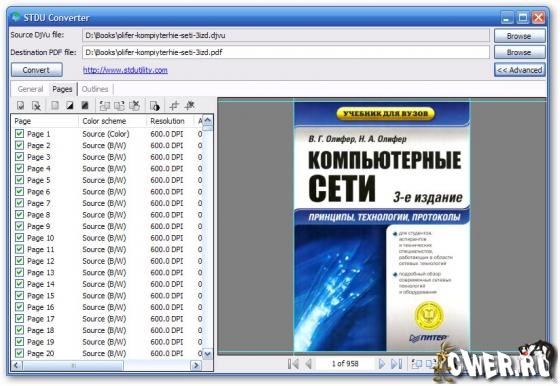Click the Destination PDF file path field
This screenshot has height=386, width=560.
[x=286, y=52]
